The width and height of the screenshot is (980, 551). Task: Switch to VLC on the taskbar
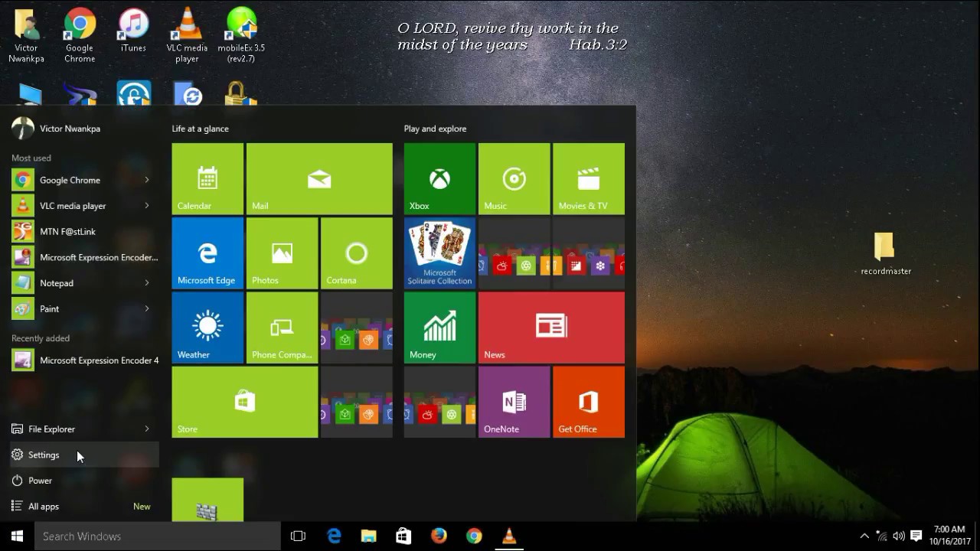pyautogui.click(x=509, y=536)
